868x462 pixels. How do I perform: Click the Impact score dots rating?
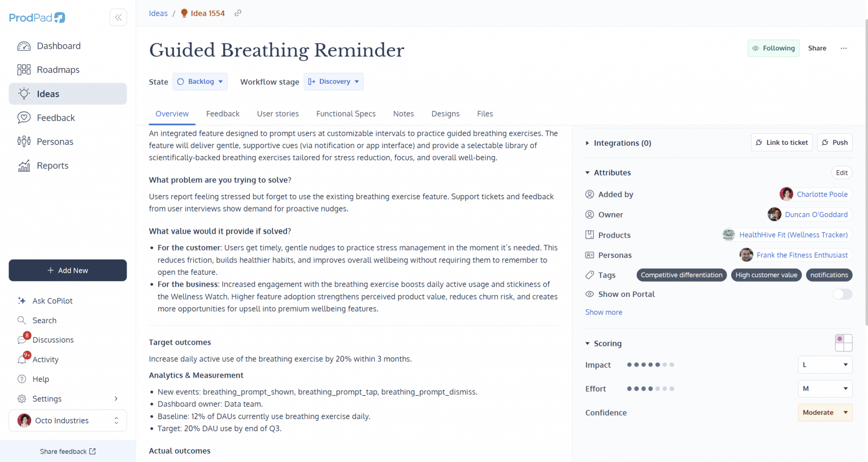650,365
